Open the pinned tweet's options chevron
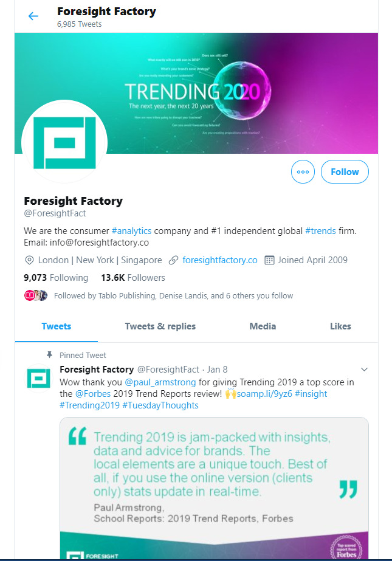This screenshot has width=392, height=561. (x=364, y=369)
